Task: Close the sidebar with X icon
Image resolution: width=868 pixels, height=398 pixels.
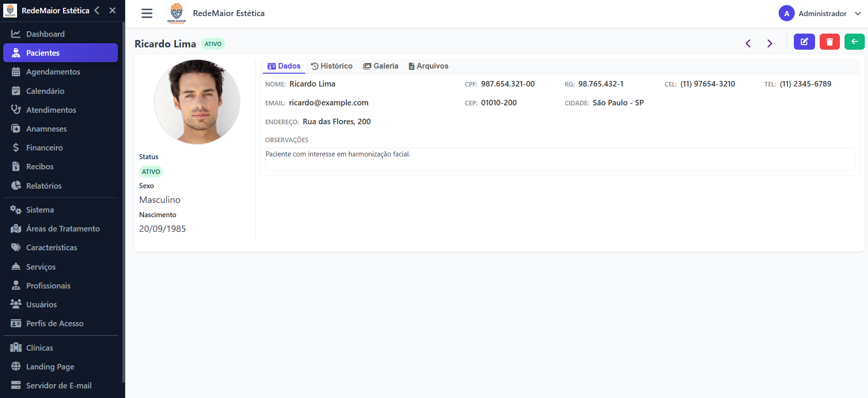Action: pyautogui.click(x=112, y=10)
